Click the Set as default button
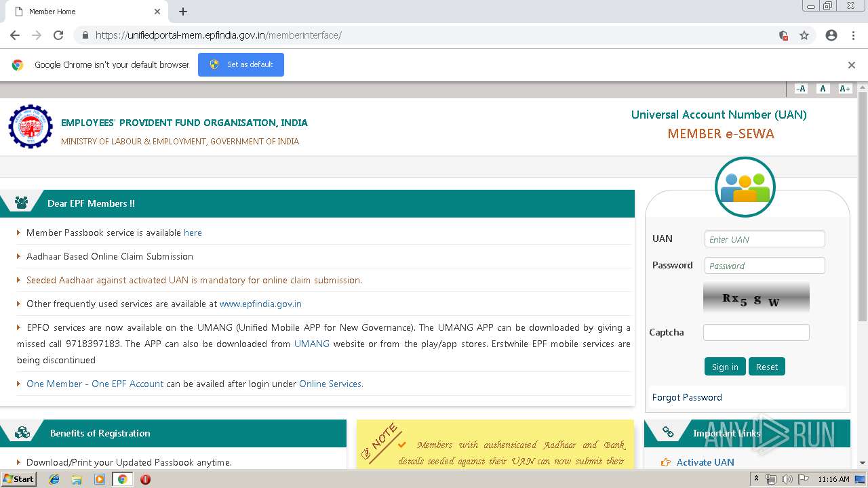 pos(241,65)
